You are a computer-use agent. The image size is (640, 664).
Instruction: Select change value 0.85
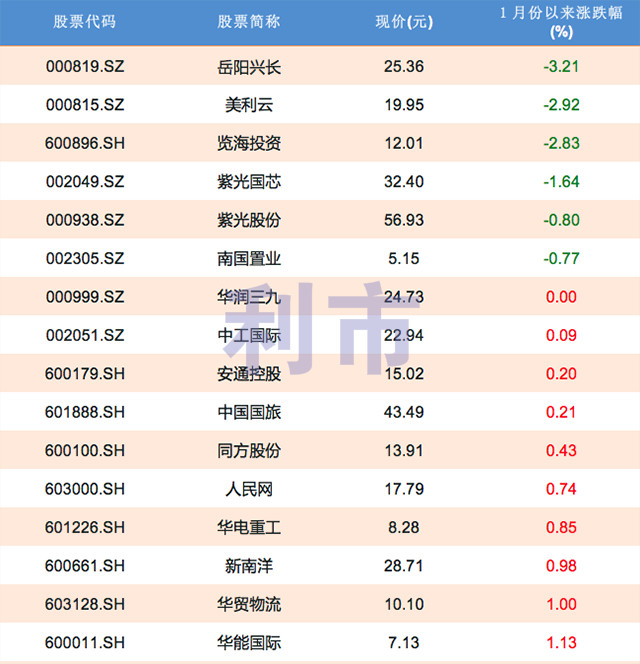click(x=561, y=527)
